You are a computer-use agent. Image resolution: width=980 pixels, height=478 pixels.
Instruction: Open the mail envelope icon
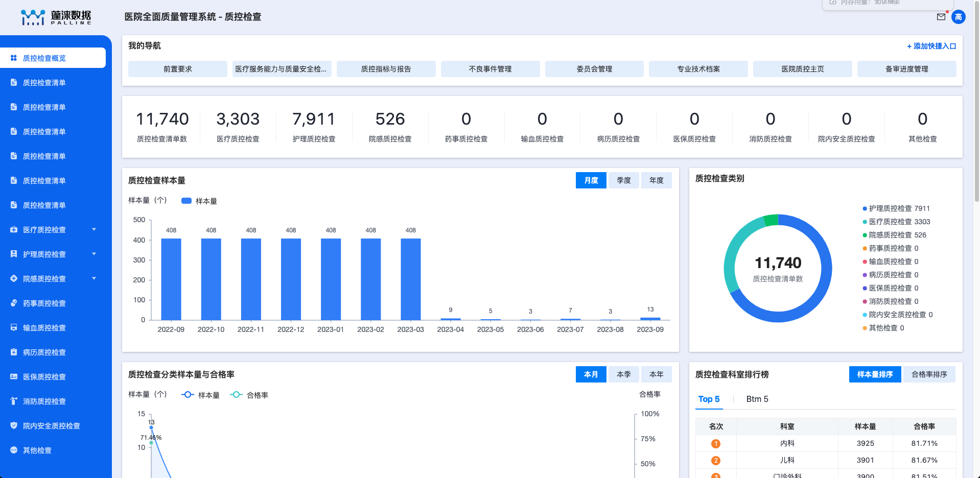click(941, 17)
